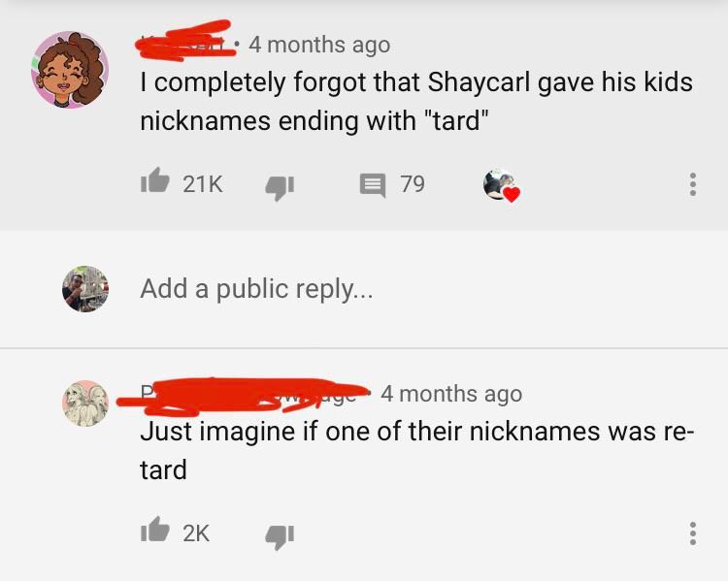This screenshot has height=581, width=728.
Task: Click the 2K like count on the reply
Action: click(196, 533)
